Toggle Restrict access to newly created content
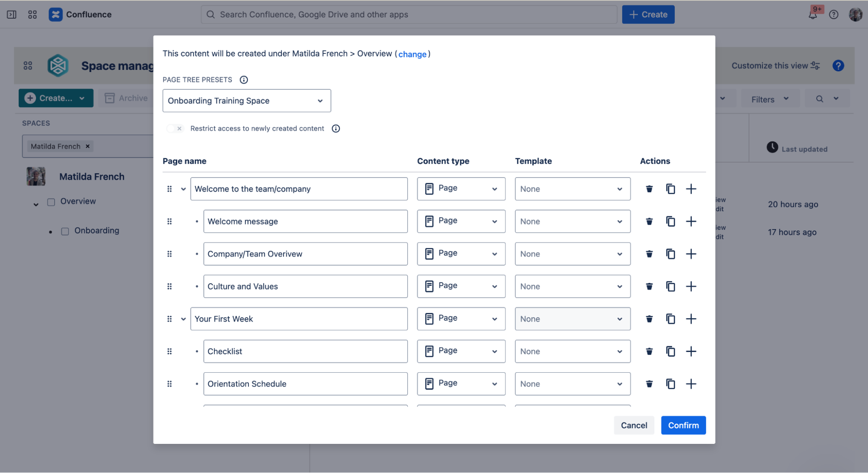868x473 pixels. click(x=175, y=128)
